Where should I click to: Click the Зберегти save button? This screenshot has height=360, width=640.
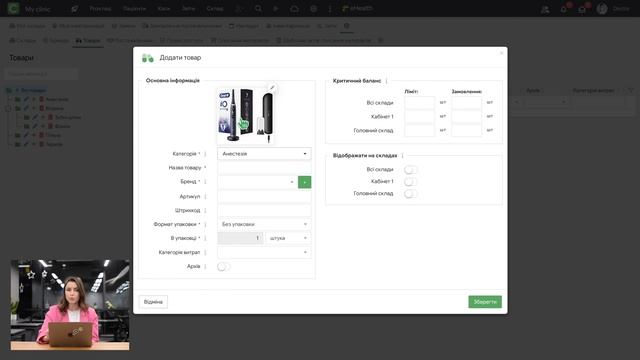(x=485, y=302)
